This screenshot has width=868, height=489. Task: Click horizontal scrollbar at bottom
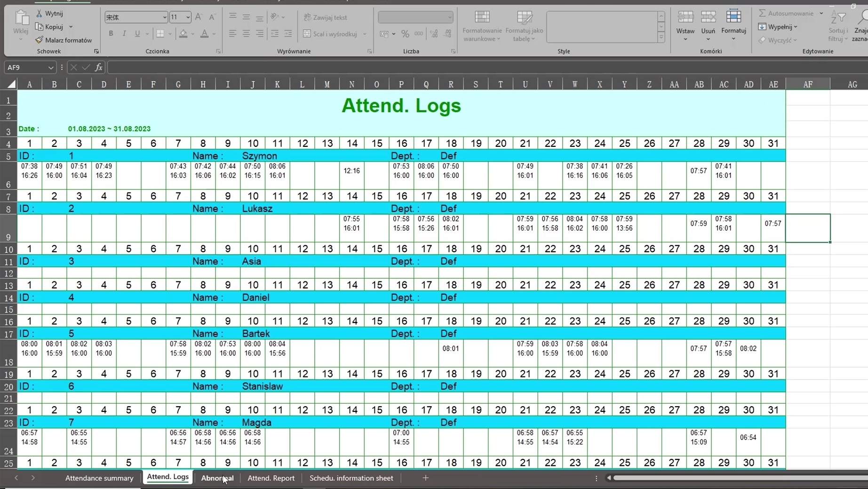coord(740,478)
